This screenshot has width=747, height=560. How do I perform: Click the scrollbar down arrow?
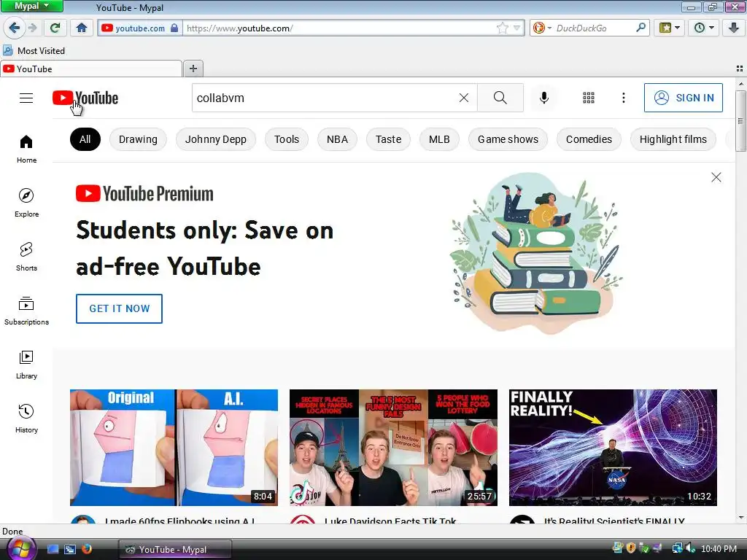pos(740,518)
